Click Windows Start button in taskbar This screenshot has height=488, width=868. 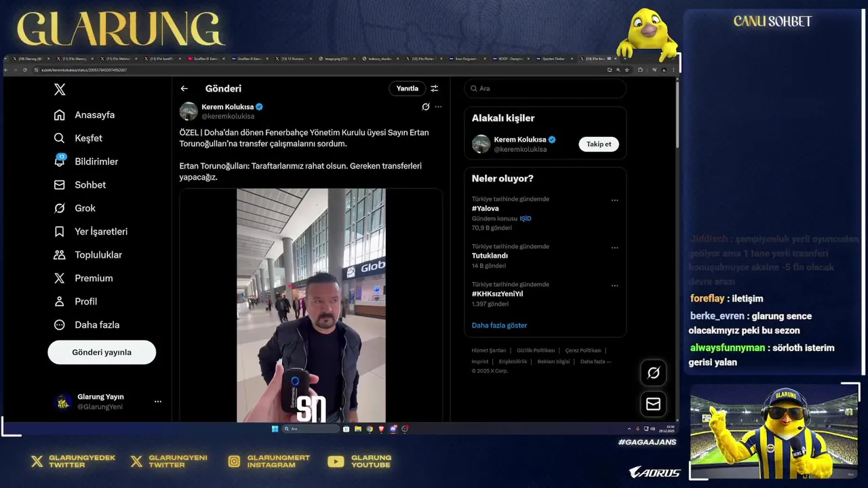[x=275, y=429]
